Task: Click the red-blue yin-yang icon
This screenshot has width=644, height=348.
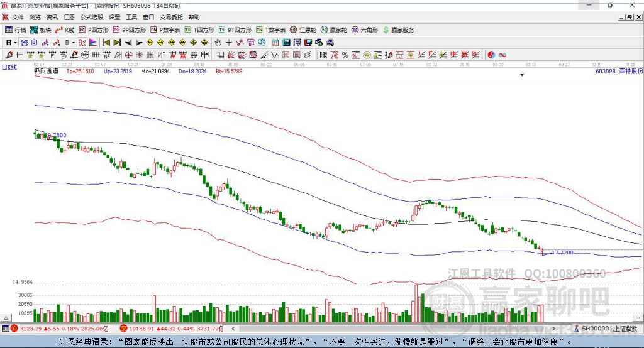Action: point(491,55)
